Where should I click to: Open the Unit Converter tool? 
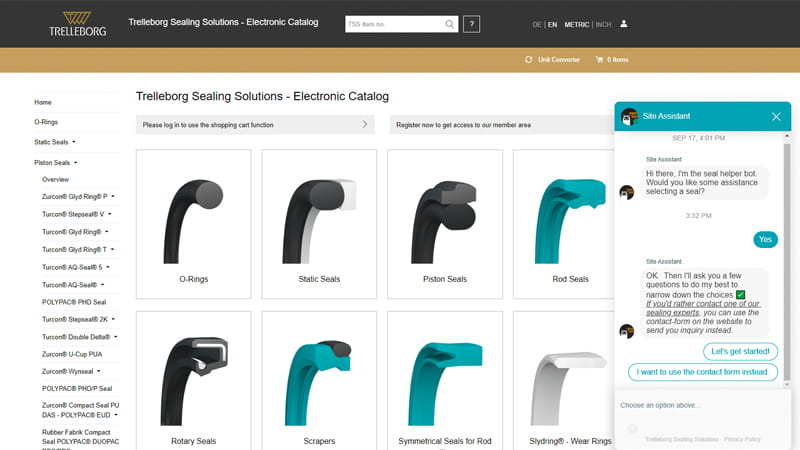[x=552, y=60]
